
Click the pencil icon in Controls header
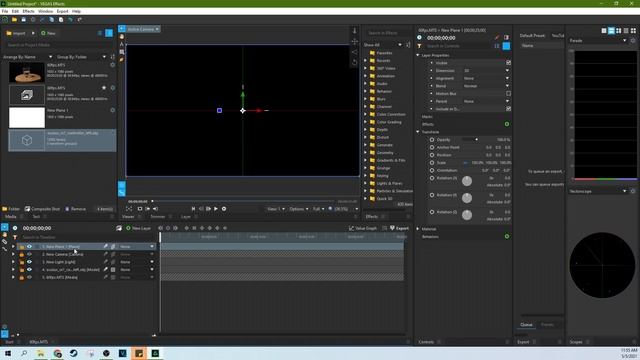(497, 38)
